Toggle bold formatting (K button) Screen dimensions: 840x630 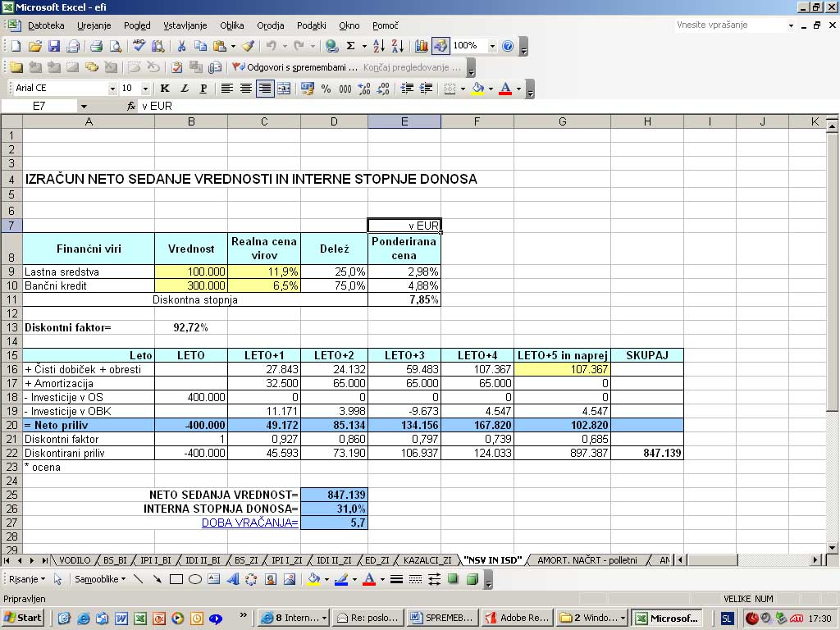tap(165, 89)
